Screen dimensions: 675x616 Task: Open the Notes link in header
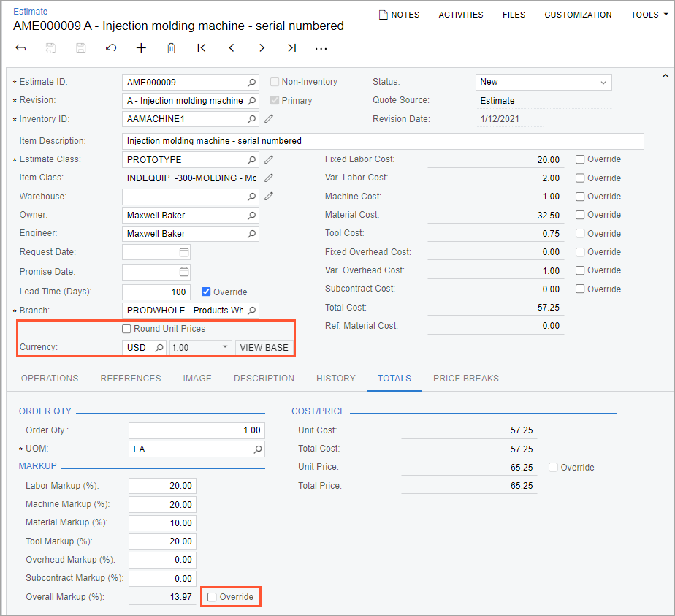click(399, 15)
